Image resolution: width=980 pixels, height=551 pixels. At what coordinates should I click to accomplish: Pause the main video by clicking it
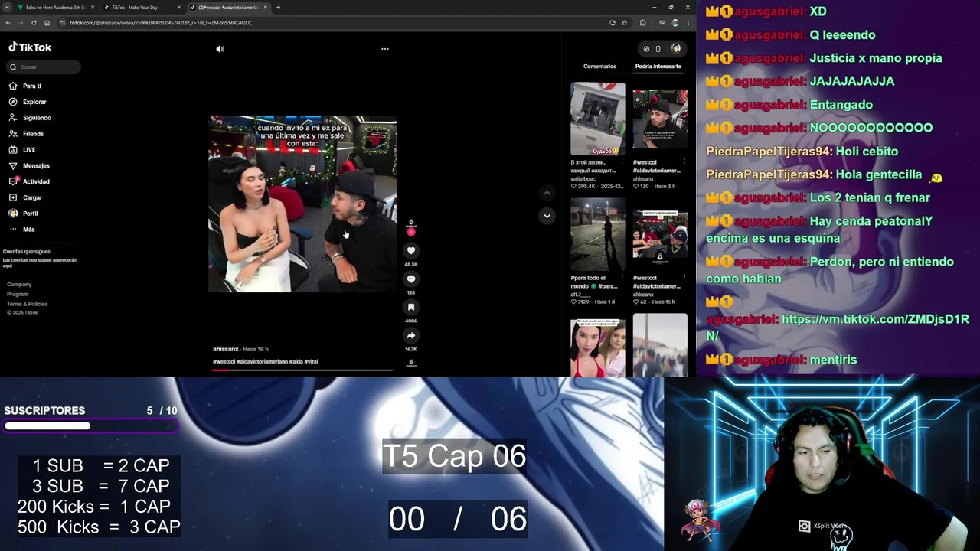(x=302, y=204)
